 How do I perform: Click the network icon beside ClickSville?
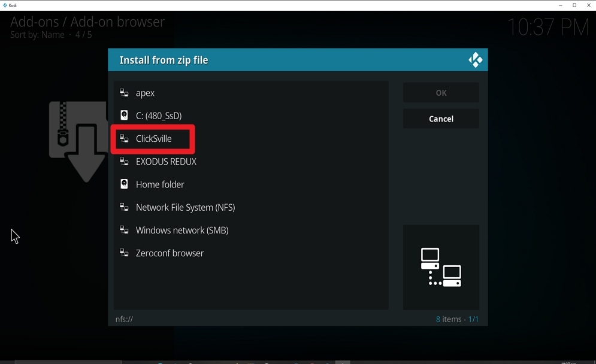pyautogui.click(x=124, y=138)
